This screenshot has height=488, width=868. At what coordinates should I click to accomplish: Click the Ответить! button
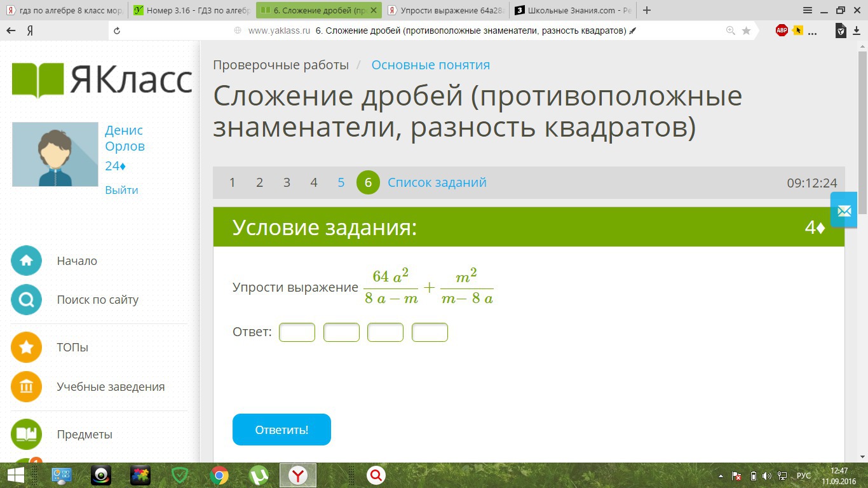[x=281, y=430]
